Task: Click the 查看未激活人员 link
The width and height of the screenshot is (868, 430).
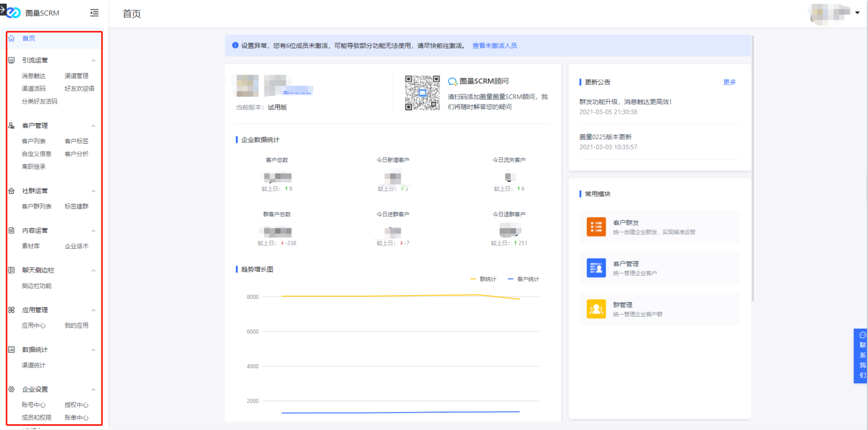Action: (494, 46)
